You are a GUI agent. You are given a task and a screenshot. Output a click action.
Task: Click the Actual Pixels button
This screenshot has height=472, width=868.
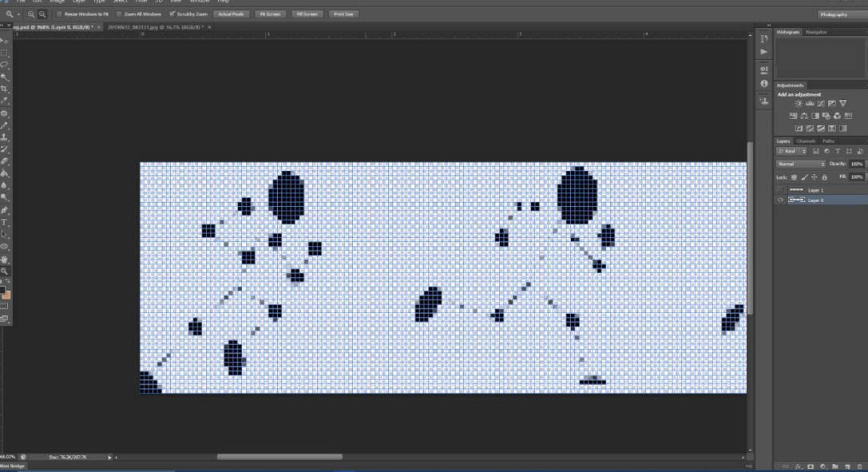231,14
